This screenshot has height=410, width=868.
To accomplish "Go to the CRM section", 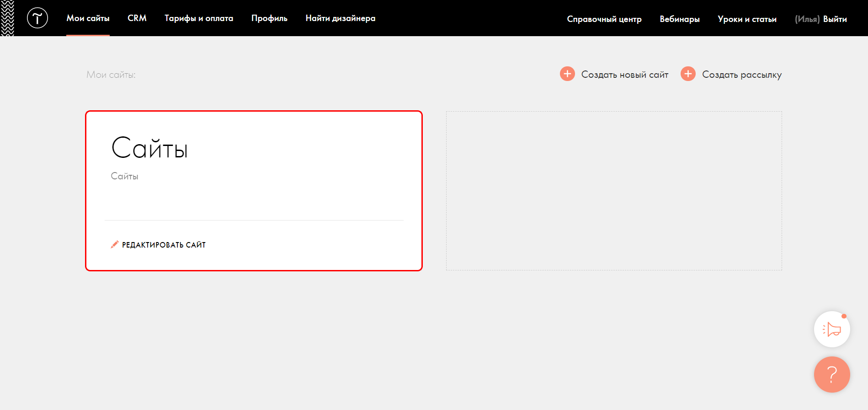I will coord(137,18).
